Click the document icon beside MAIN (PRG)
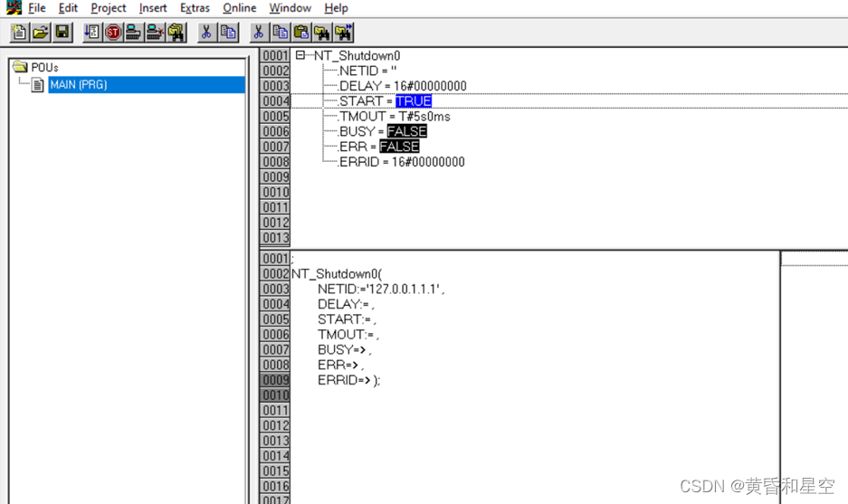Image resolution: width=848 pixels, height=504 pixels. tap(37, 85)
